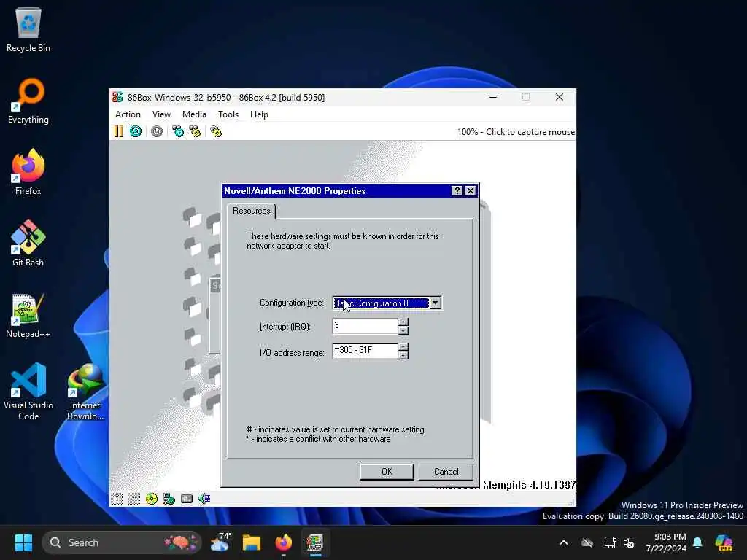
Task: Click first floppy drive status icon
Action: [117, 499]
